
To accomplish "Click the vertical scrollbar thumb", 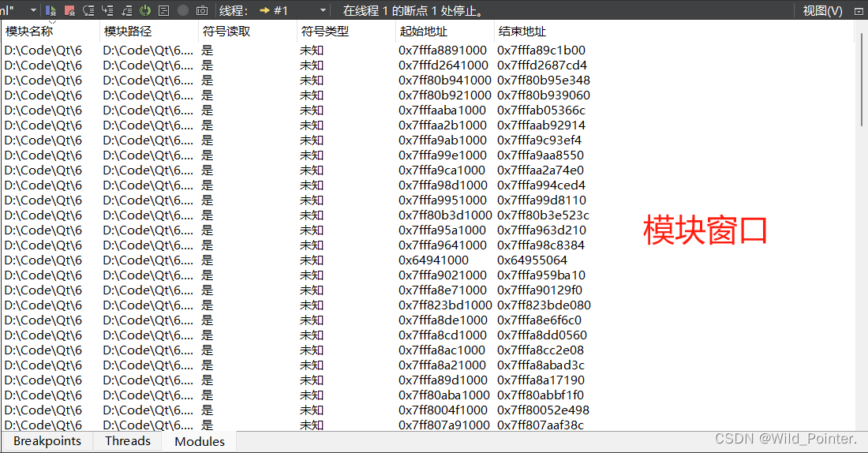I will tap(862, 78).
